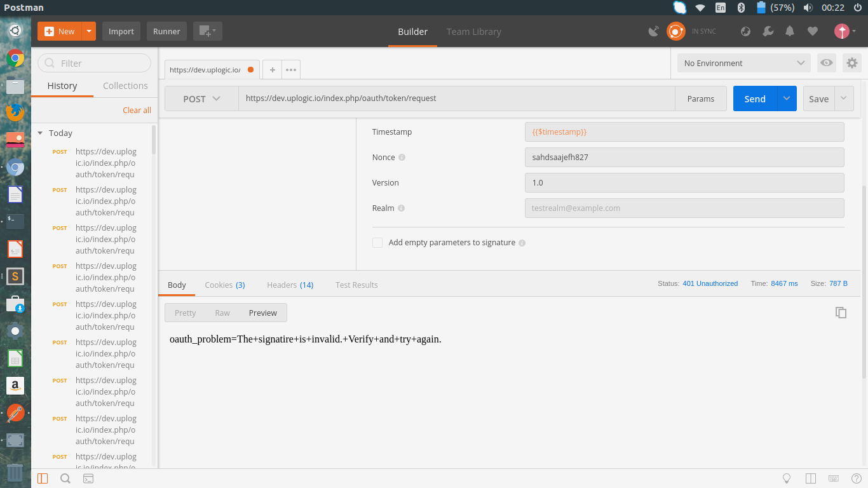Image resolution: width=868 pixels, height=488 pixels.
Task: Click the globe browser icon in header
Action: [x=746, y=31]
